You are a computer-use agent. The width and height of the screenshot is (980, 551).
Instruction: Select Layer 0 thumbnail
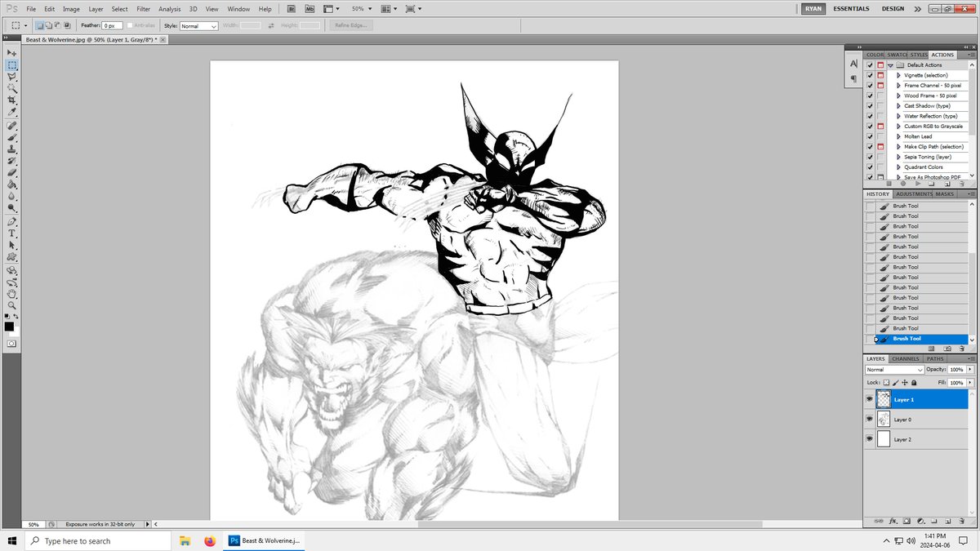tap(884, 419)
